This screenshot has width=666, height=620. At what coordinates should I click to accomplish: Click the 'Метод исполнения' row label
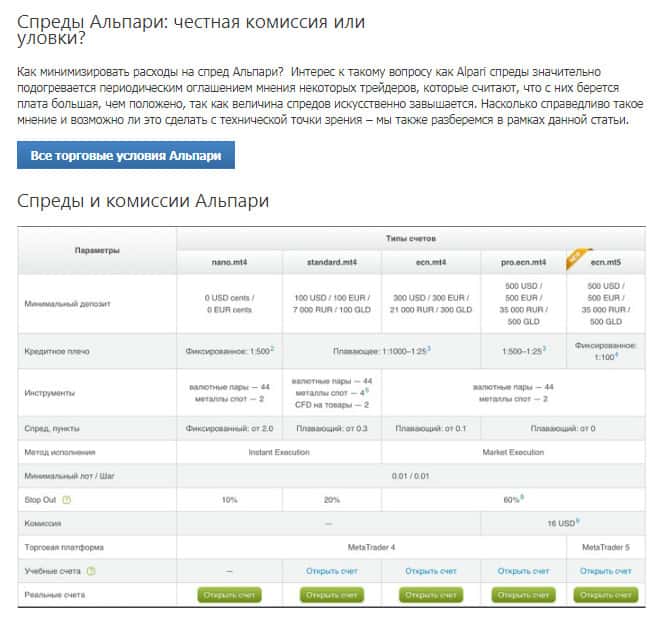(59, 452)
